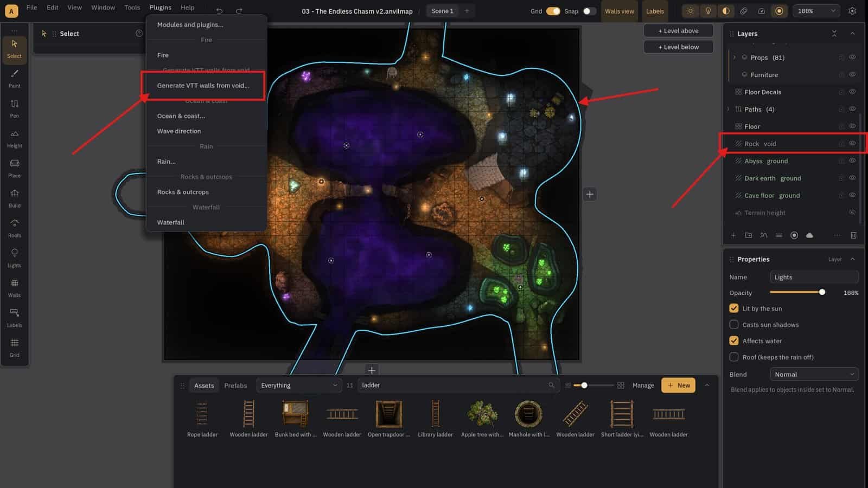Delete layer with trash icon
The width and height of the screenshot is (868, 488).
853,235
